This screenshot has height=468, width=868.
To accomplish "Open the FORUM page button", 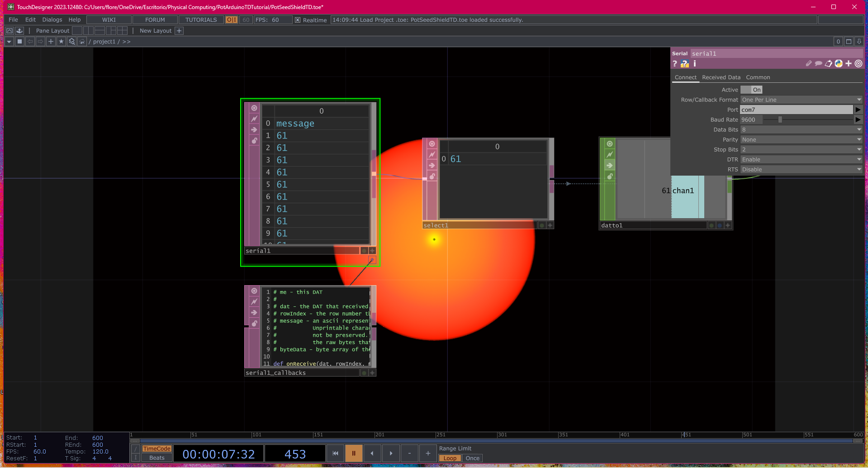I will pos(155,19).
